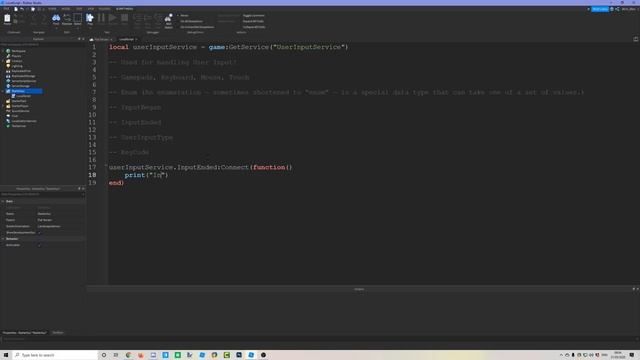Click the LocalScript script icon under StarterGui
This screenshot has width=640, height=360.
point(13,96)
